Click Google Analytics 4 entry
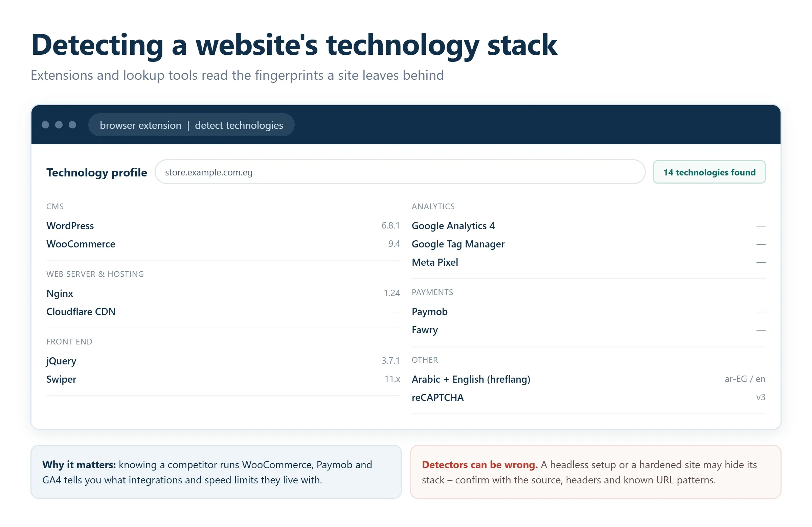Image resolution: width=812 pixels, height=527 pixels. [x=588, y=226]
